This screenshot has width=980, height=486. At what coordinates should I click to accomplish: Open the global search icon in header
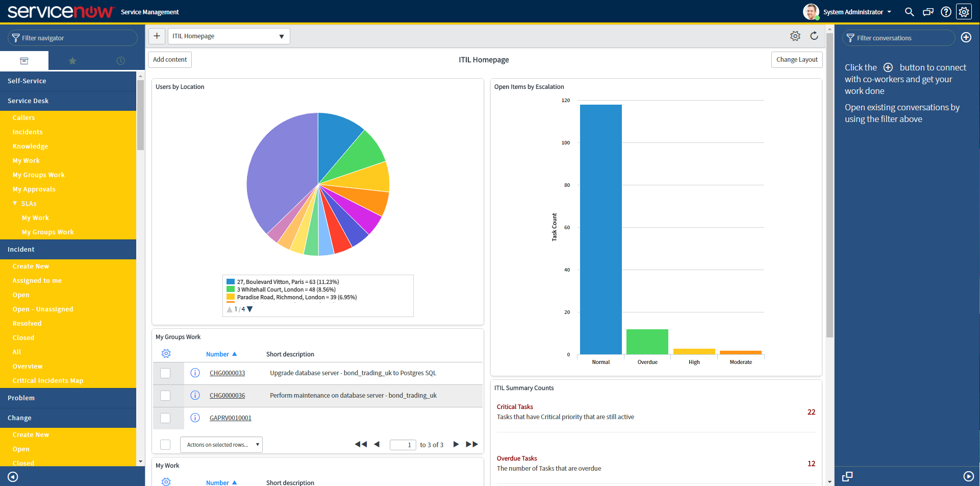tap(910, 11)
